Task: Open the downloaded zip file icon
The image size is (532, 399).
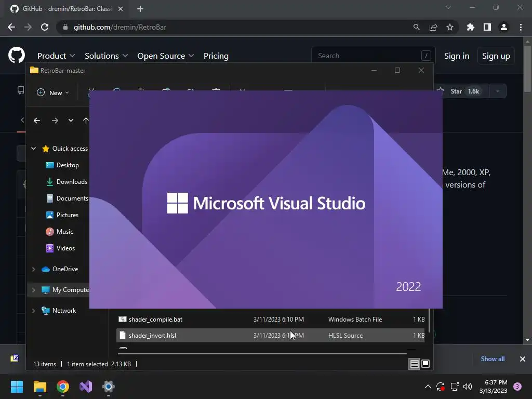Action: pyautogui.click(x=15, y=358)
